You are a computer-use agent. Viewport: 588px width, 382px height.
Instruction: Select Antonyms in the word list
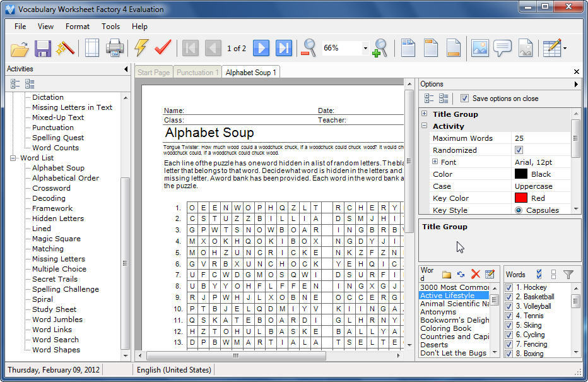(438, 312)
